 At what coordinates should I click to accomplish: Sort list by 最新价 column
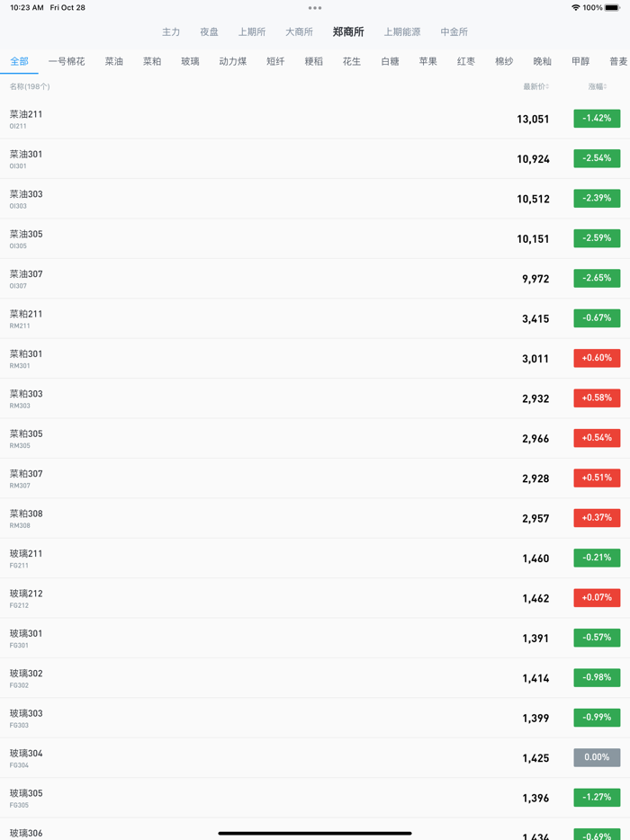pos(535,87)
